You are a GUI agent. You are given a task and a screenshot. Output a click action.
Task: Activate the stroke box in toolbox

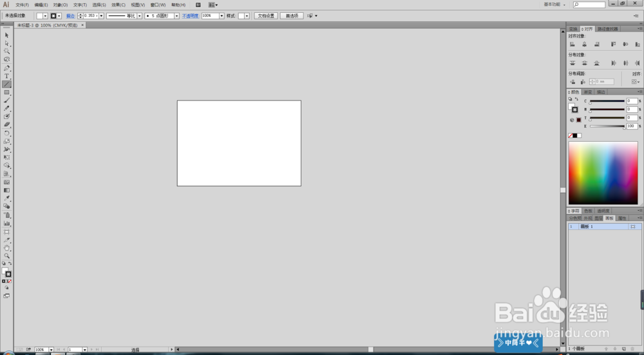8,274
